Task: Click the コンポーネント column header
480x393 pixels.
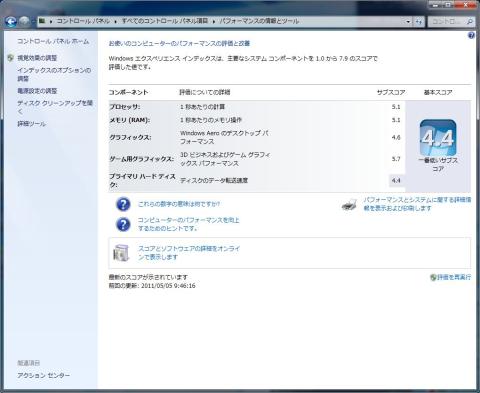Action: tap(128, 92)
